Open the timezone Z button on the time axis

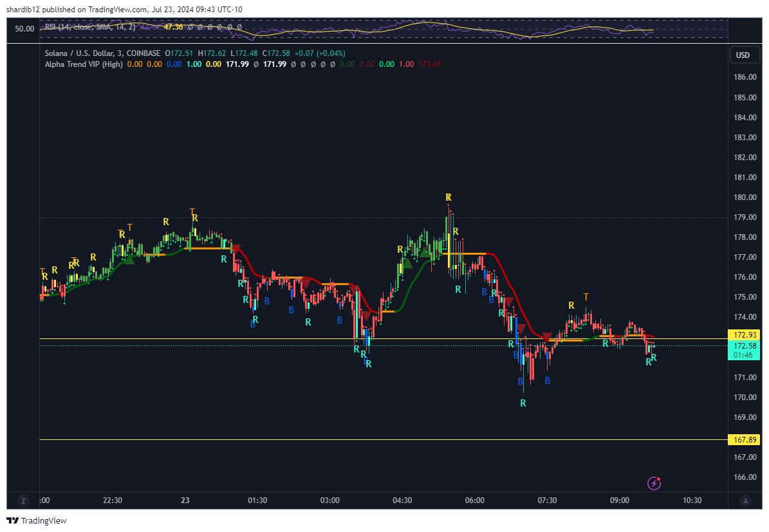pyautogui.click(x=23, y=500)
